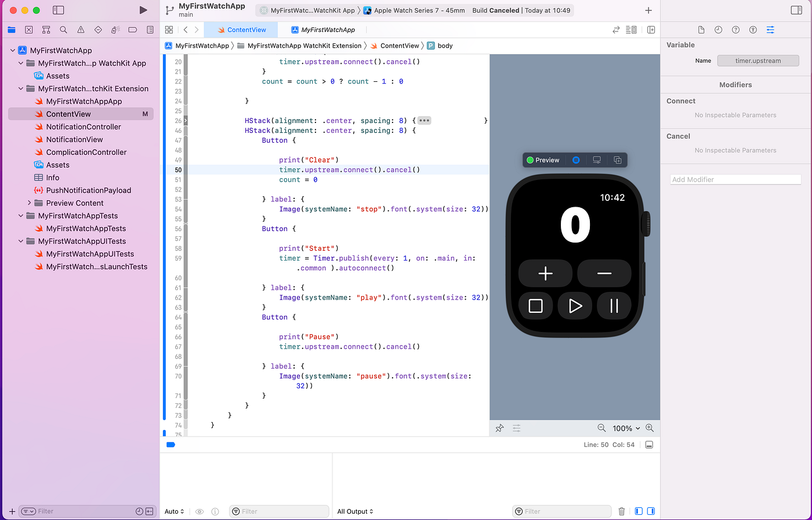Collapse the MyFirstWatchAppUITests group

point(20,241)
